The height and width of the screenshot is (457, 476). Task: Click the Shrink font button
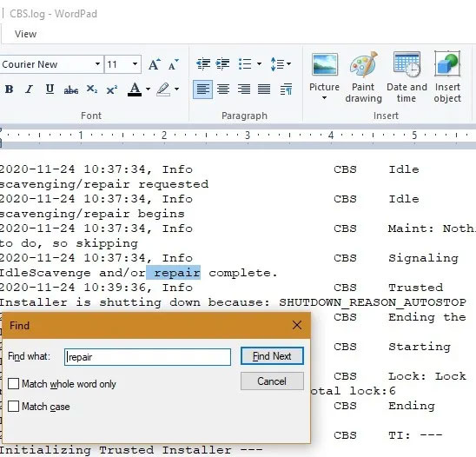[x=174, y=64]
